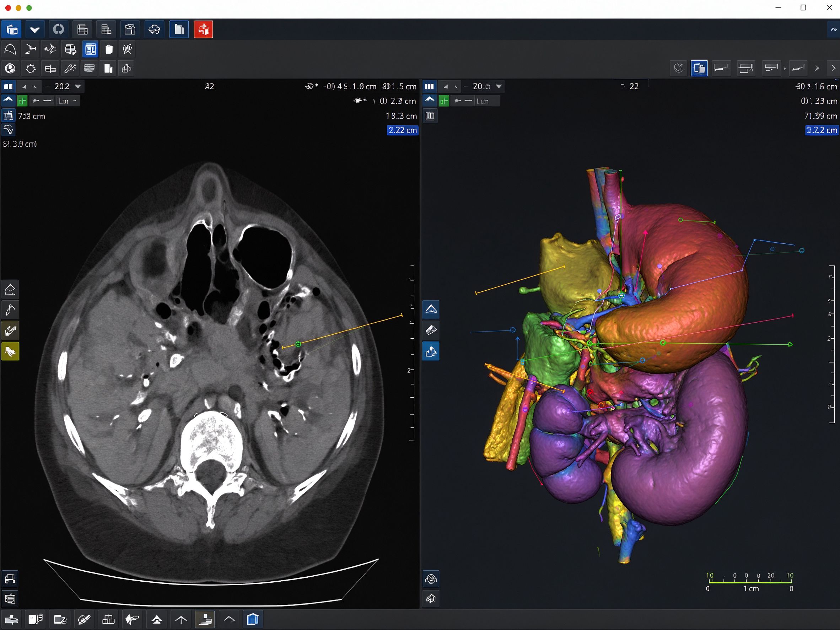This screenshot has height=630, width=840.
Task: Toggle the highlighted brush tool on the CT side panel
Action: click(10, 331)
